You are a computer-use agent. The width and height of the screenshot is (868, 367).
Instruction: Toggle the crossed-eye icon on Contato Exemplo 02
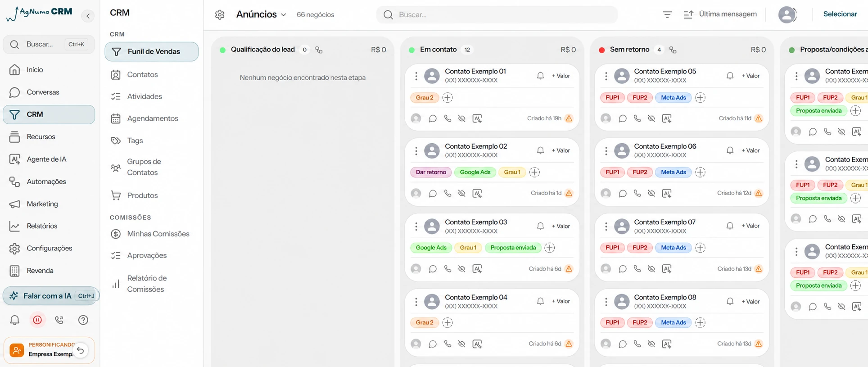[462, 193]
